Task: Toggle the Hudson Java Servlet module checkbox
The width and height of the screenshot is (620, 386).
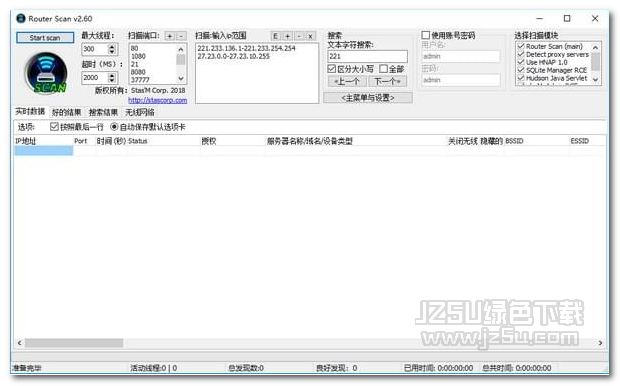Action: 521,78
